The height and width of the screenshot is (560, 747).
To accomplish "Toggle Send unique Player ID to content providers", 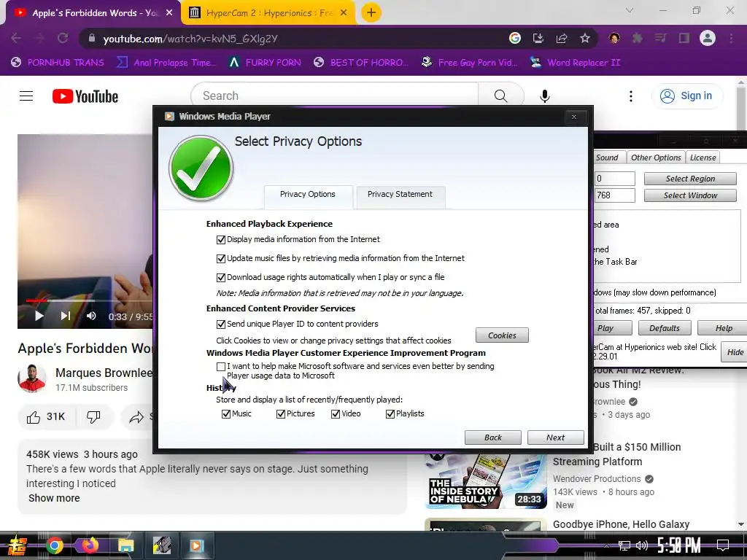I will (220, 324).
